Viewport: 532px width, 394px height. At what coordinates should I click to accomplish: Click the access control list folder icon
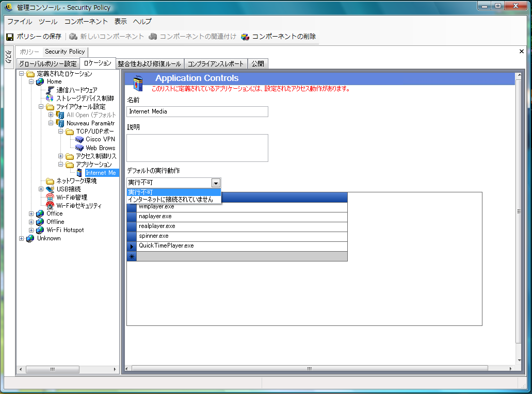tap(70, 156)
